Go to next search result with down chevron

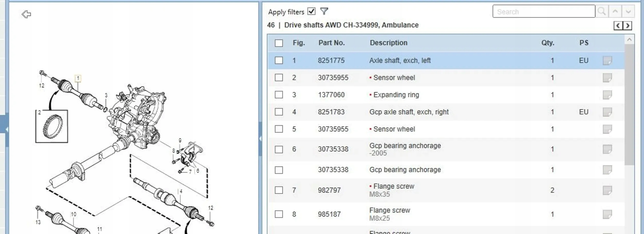tap(628, 11)
